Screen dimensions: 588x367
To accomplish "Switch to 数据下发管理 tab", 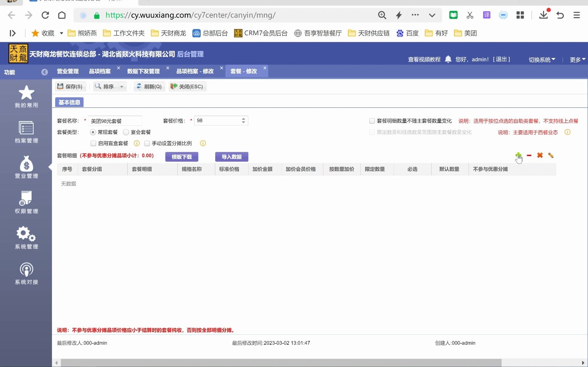I will coord(143,71).
